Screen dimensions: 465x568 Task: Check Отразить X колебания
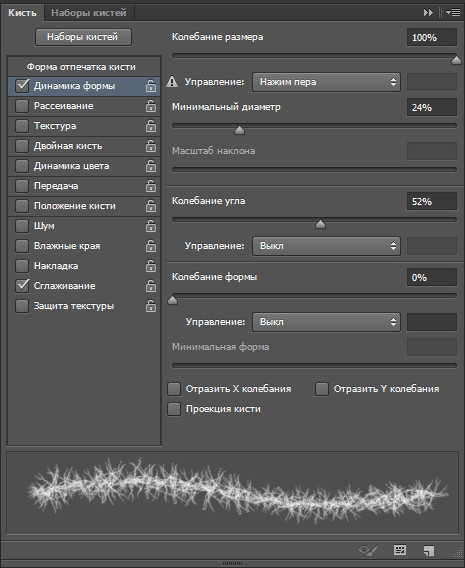coord(174,389)
